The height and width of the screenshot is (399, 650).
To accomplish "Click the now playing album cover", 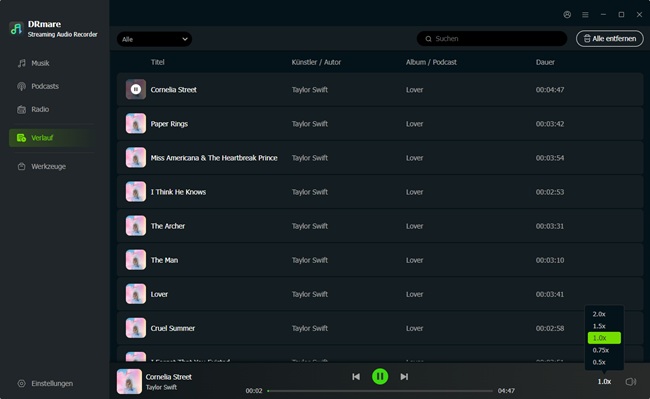I will click(x=129, y=381).
